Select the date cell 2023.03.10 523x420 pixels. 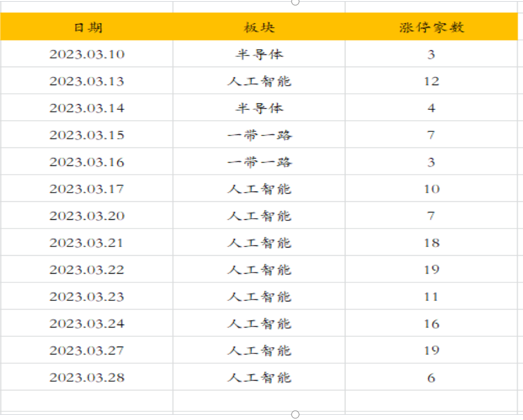click(x=87, y=54)
